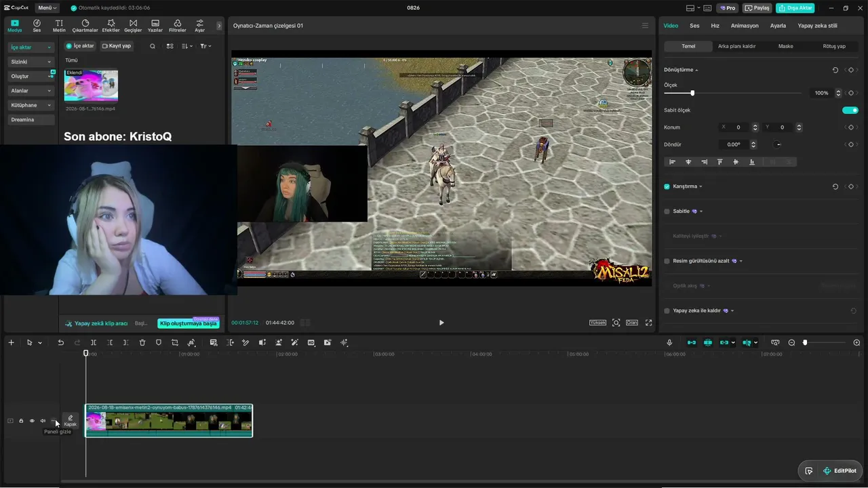868x488 pixels.
Task: Zoom in the timeline with the plus magnifier
Action: (856, 343)
